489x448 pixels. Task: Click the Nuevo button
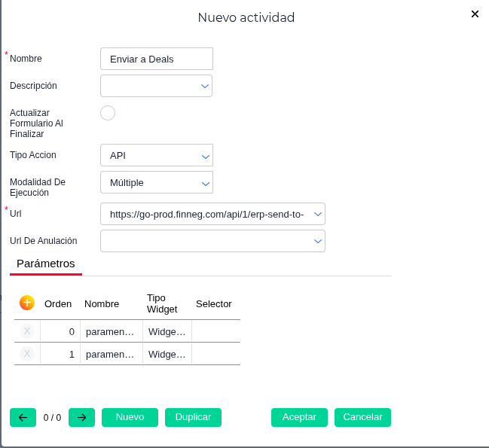coord(130,417)
